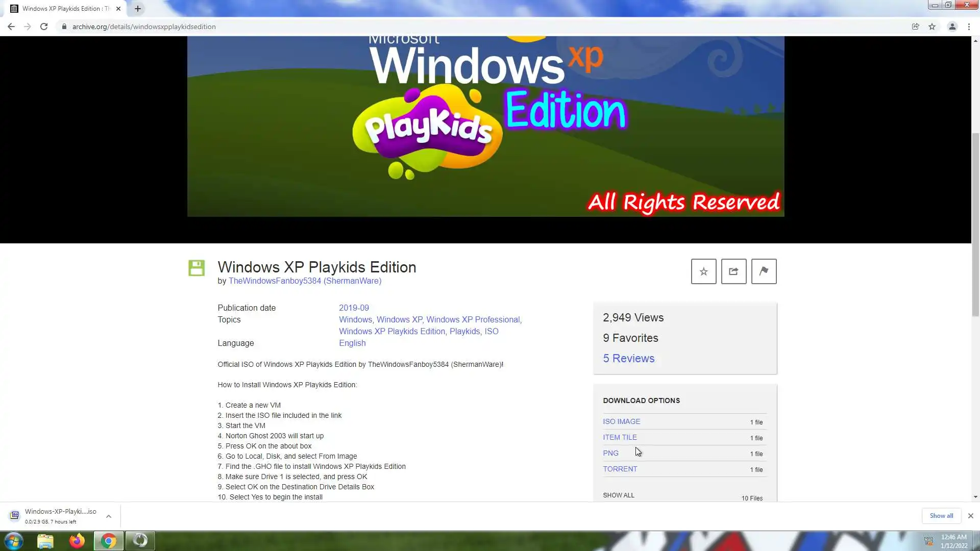Click Show all downloads button
Screen dimensions: 980x551
(x=941, y=516)
